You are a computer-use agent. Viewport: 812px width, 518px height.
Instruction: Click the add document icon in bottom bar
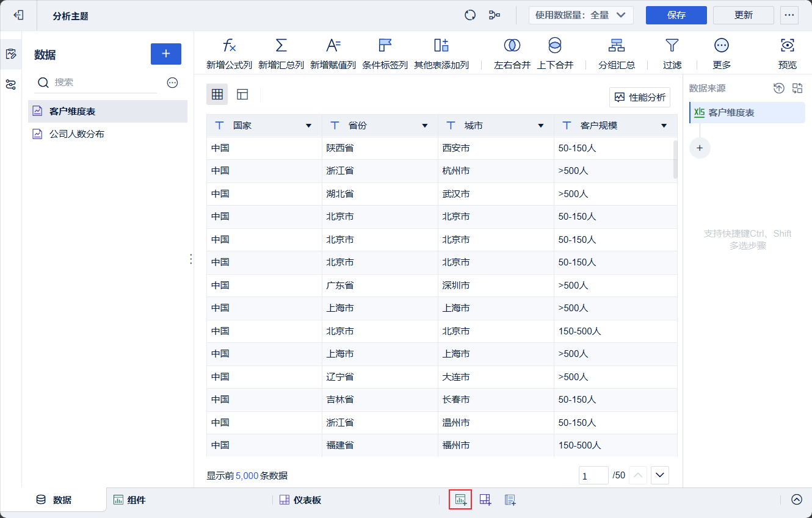(x=510, y=500)
